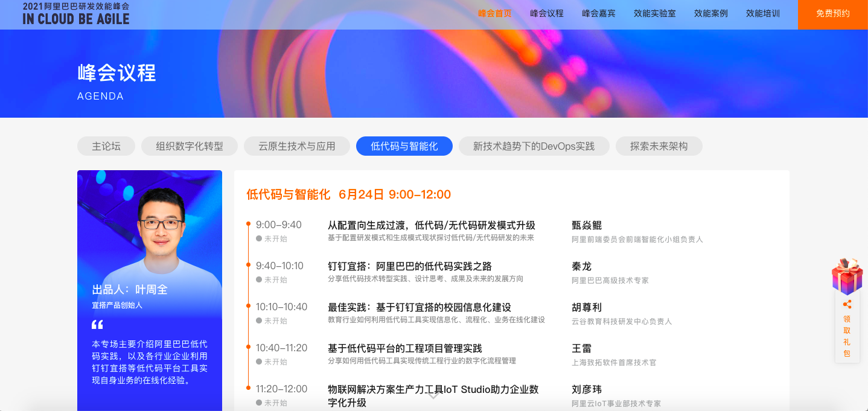Click the 免费预约 button
Viewport: 868px width, 411px height.
[833, 13]
